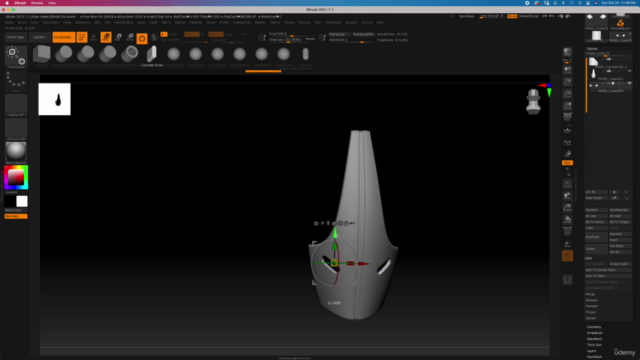Open LightBox
The image size is (640, 360).
click(x=39, y=37)
